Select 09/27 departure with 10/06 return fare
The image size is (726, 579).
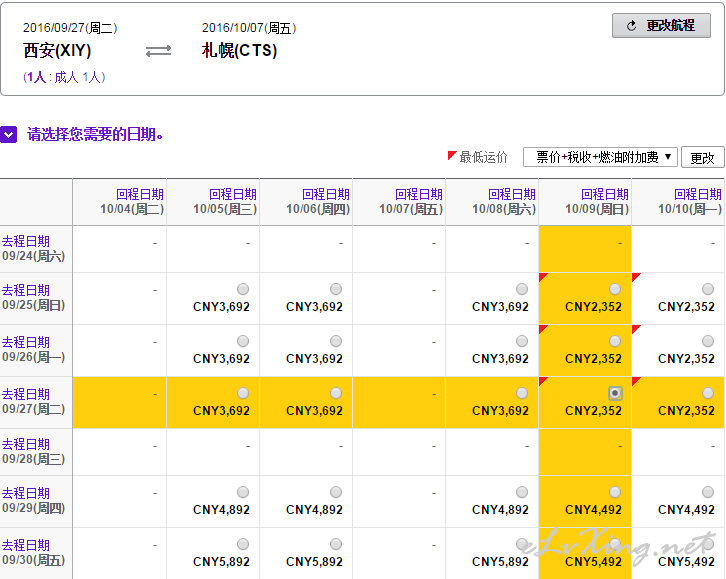coord(336,393)
